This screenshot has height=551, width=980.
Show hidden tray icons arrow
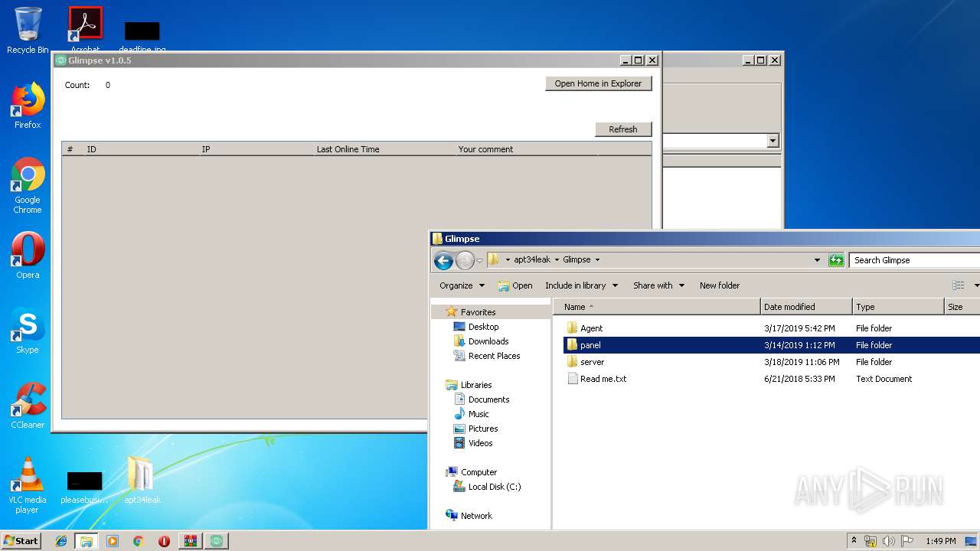[854, 540]
